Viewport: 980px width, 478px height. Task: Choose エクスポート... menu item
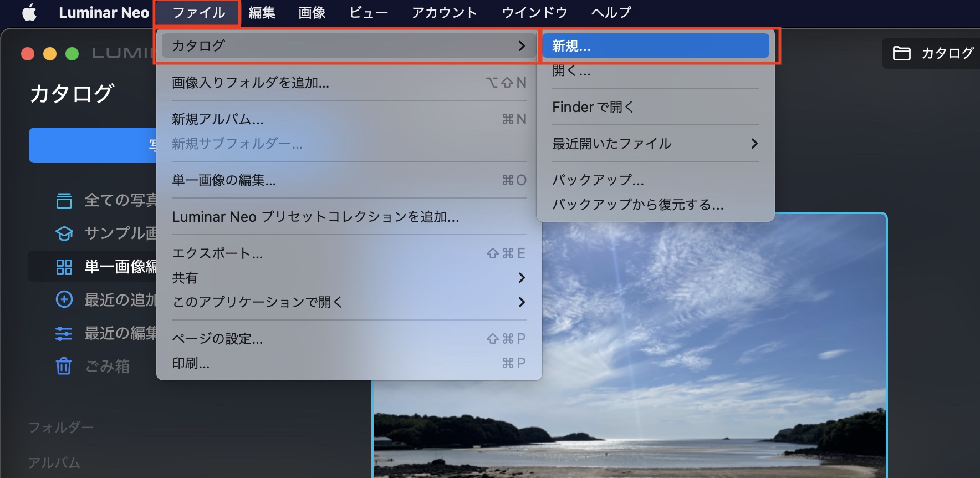[349, 253]
